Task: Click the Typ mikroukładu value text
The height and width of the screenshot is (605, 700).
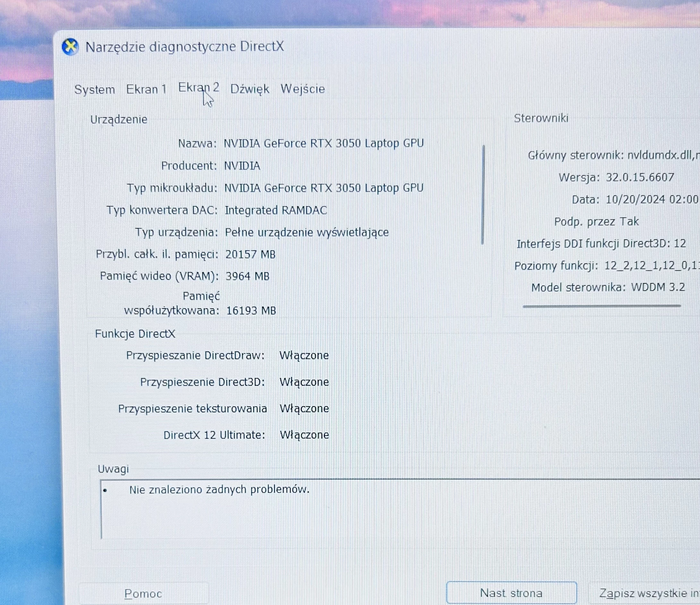Action: tap(324, 188)
